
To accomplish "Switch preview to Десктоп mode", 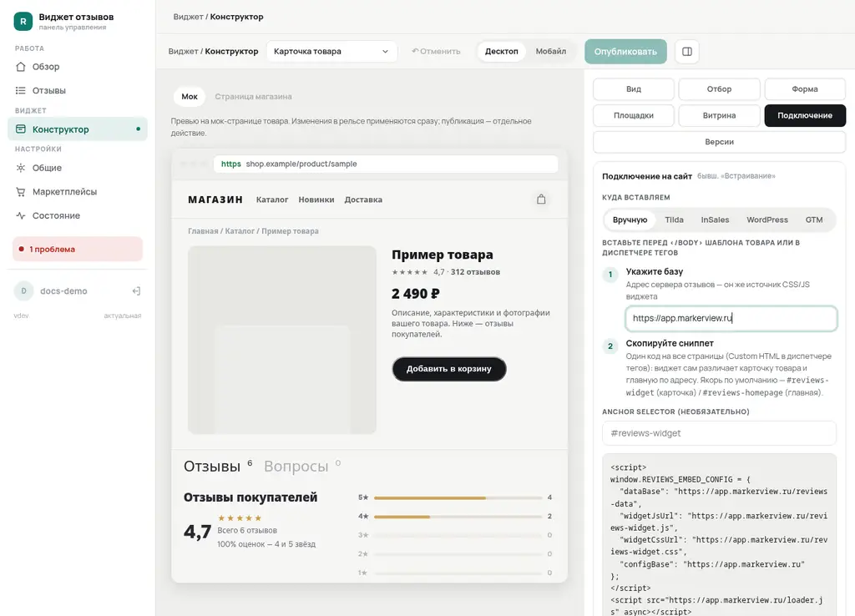I will (502, 51).
